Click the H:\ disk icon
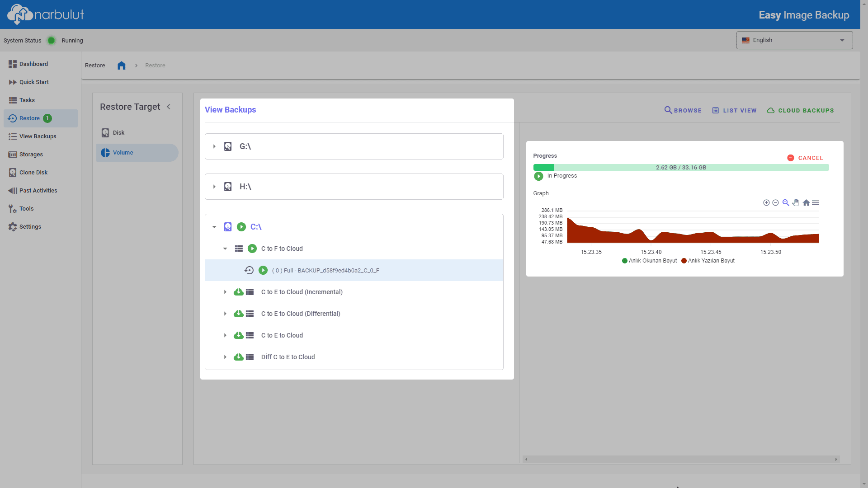Screen dimensions: 868x488 (x=228, y=187)
